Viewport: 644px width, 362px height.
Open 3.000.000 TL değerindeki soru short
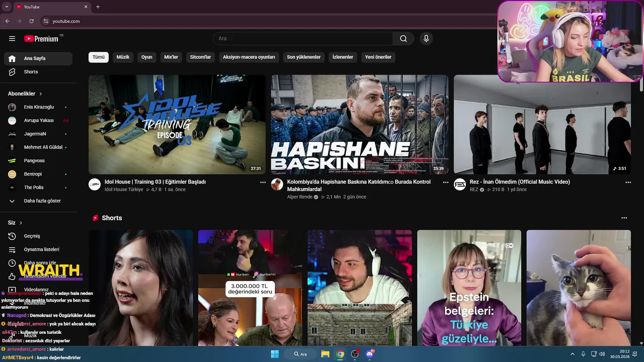[x=250, y=288]
